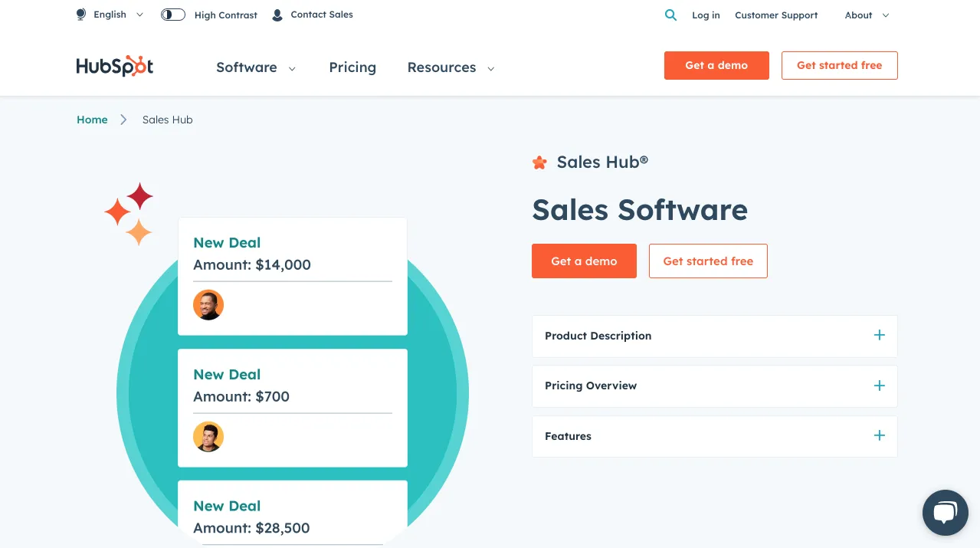The image size is (980, 548).
Task: Toggle the High Contrast switch
Action: [x=173, y=15]
